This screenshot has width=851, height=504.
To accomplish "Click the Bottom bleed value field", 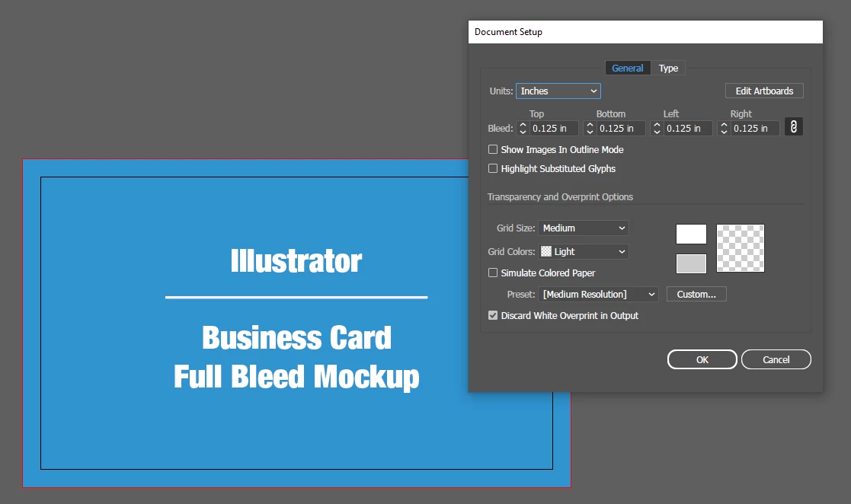I will 620,128.
